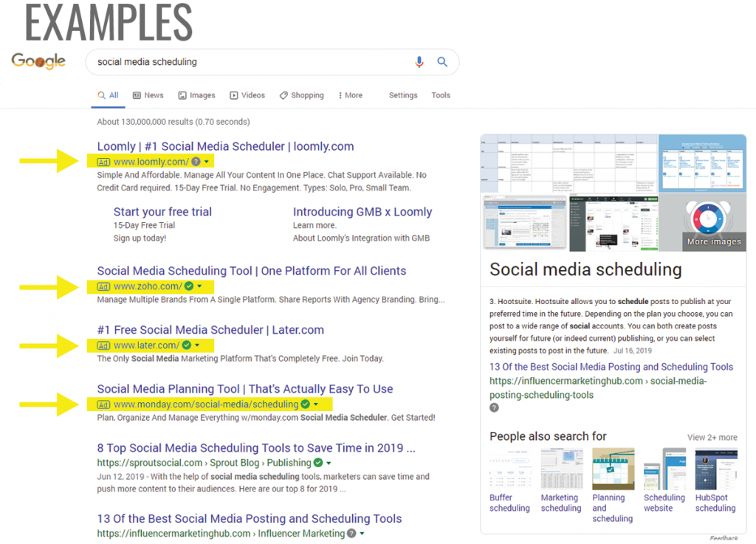Click the green checkmark beside sproutsocial.com Publishing
The image size is (756, 544).
point(317,463)
